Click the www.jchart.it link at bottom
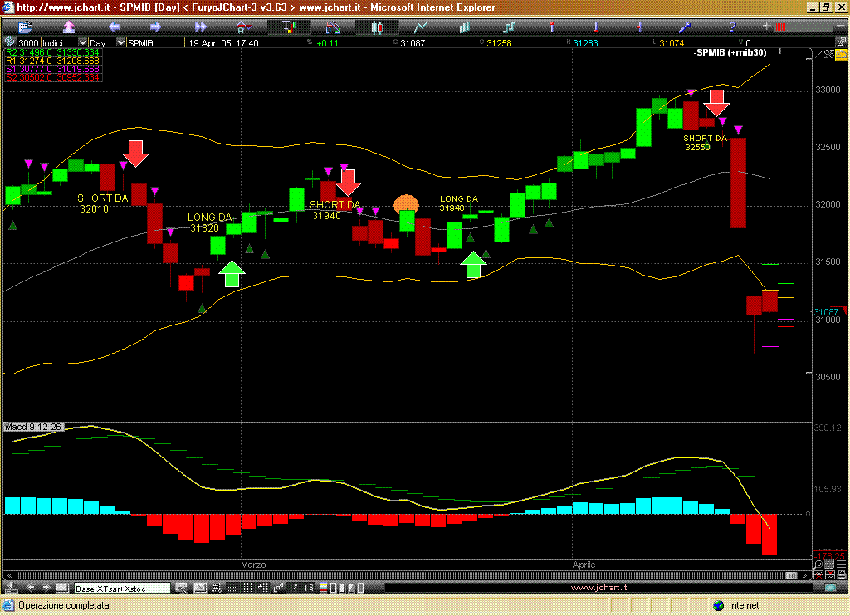Screen dimensions: 850x616 (x=598, y=588)
